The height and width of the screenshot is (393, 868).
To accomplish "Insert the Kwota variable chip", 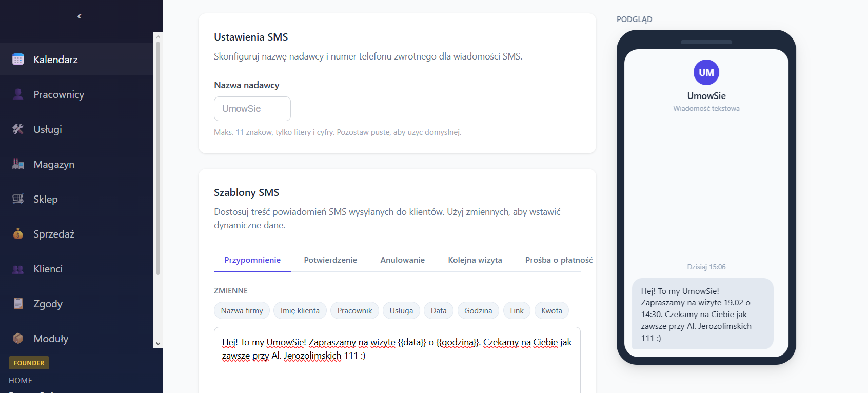I will 551,310.
